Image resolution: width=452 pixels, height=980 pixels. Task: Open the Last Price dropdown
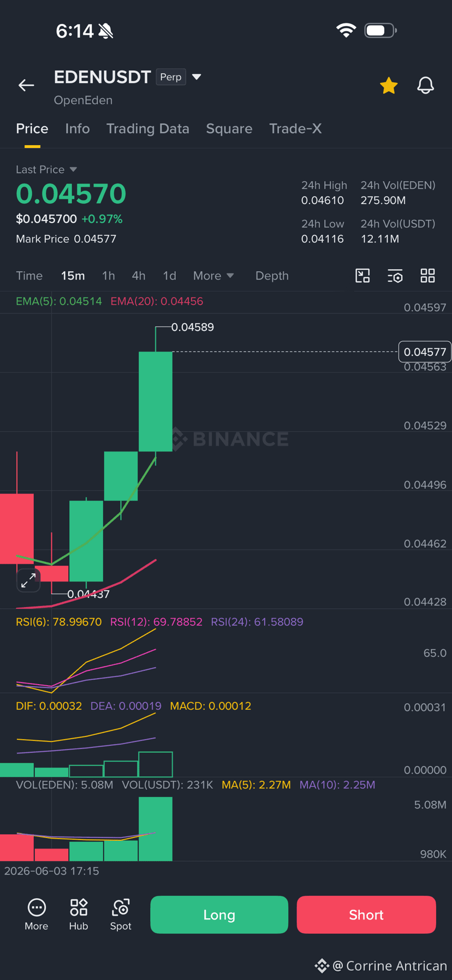46,170
